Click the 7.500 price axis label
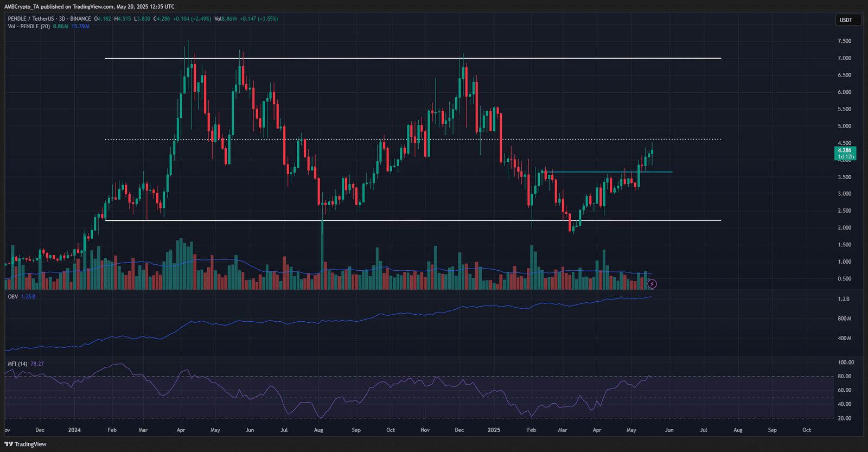Image resolution: width=868 pixels, height=452 pixels. (844, 41)
